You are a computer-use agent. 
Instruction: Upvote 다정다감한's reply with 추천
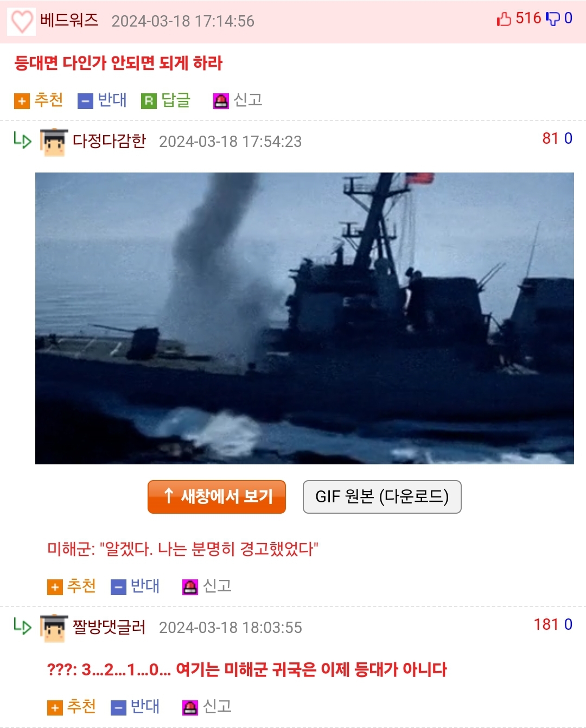[x=72, y=586]
